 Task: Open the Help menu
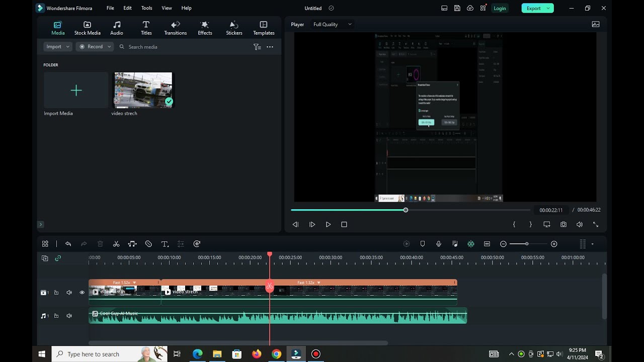coord(186,8)
